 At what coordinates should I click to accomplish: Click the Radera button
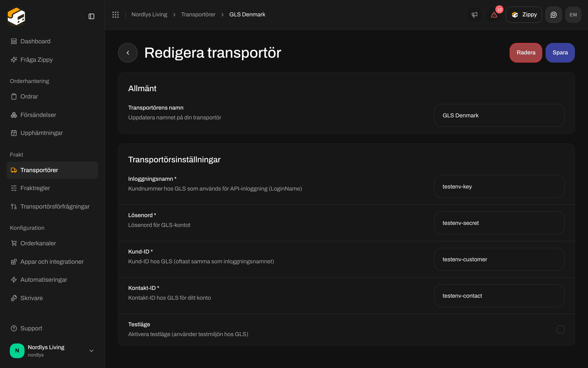point(526,53)
